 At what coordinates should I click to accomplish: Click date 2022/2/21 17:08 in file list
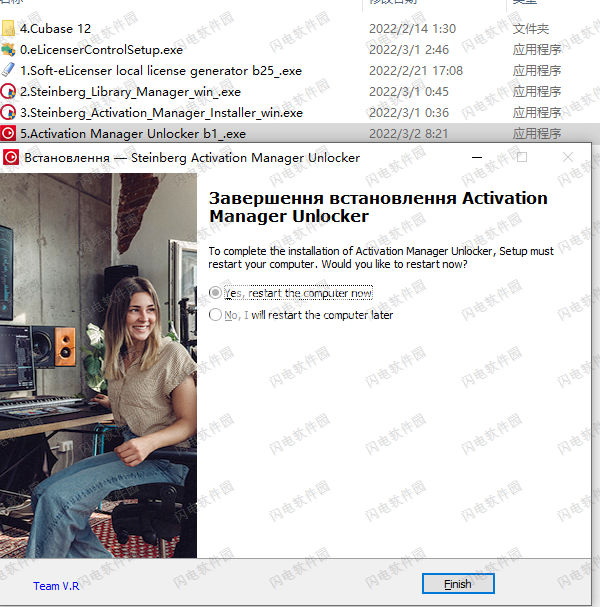pos(416,70)
